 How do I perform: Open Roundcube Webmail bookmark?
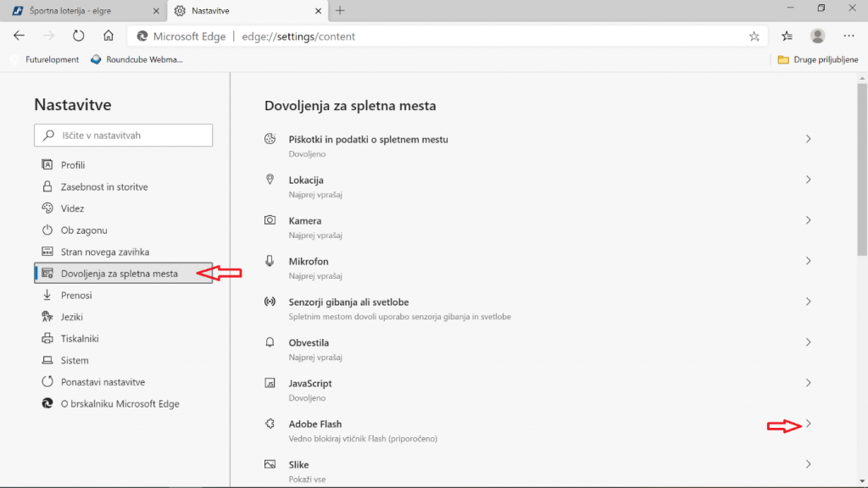click(x=136, y=60)
